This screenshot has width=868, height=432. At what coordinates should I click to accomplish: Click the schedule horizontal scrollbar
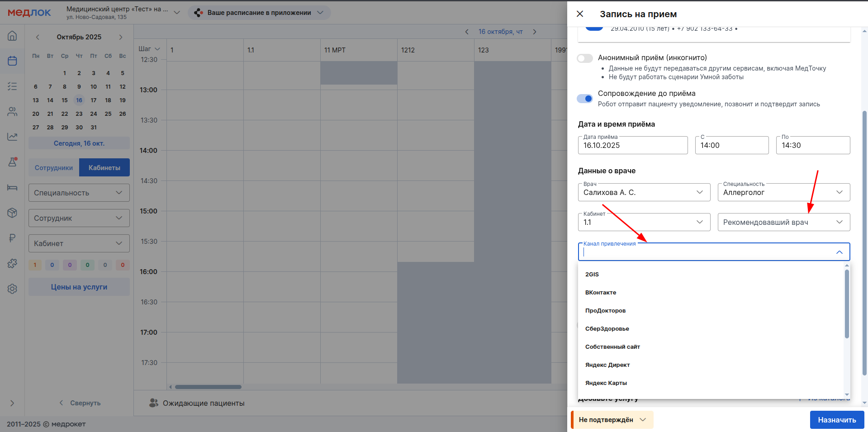pyautogui.click(x=208, y=387)
